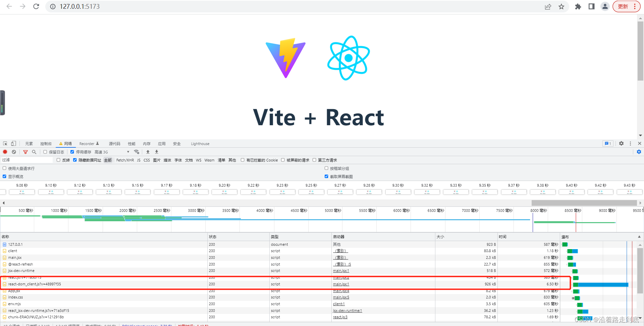The height and width of the screenshot is (326, 644).
Task: Stop recording network log (red record icon)
Action: click(5, 152)
